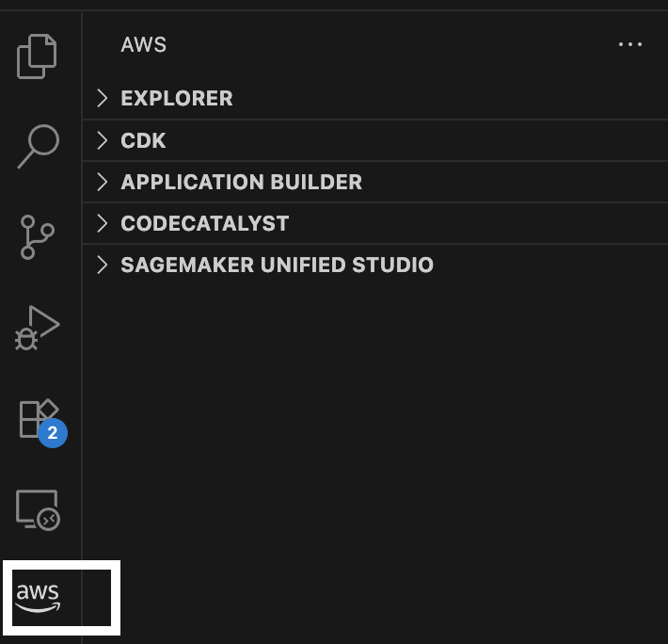Click the chevron beside EXPLORER section
Viewport: 668px width, 644px height.
103,98
